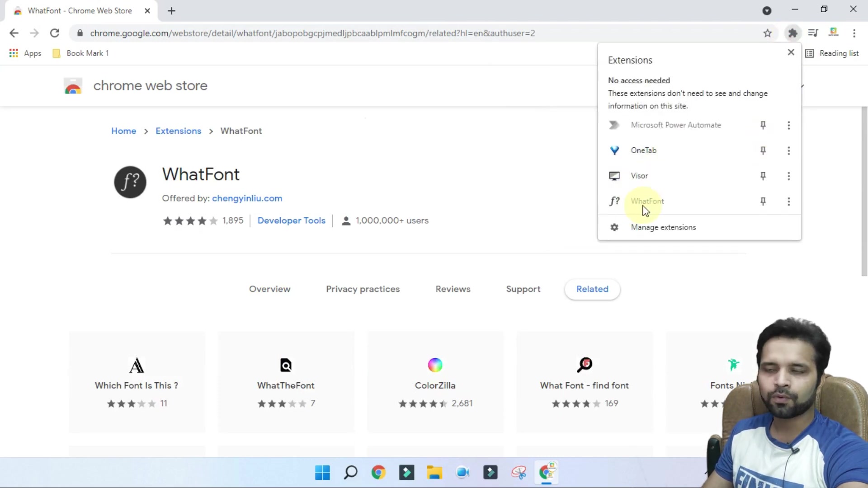
Task: Open Which Font Is This ? card
Action: point(137,382)
